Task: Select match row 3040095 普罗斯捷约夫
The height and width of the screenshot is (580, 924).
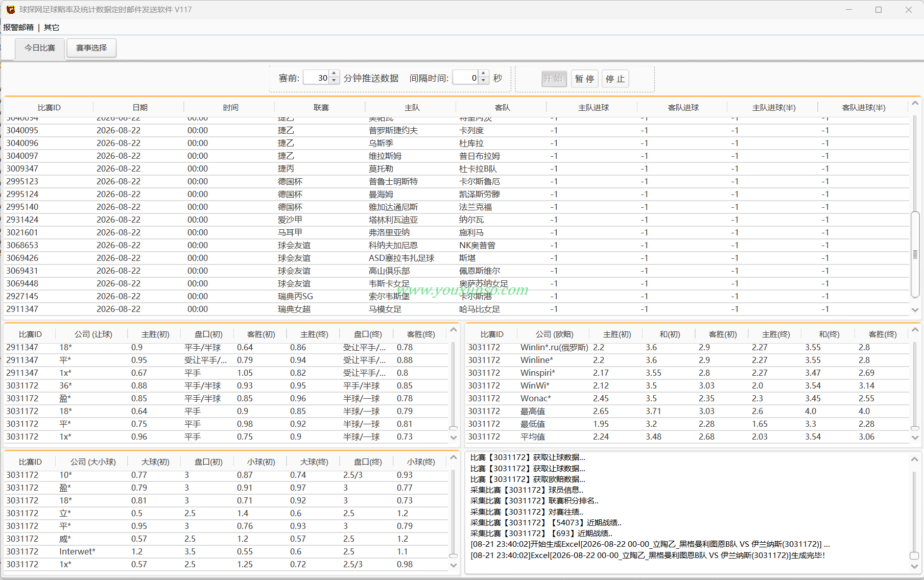Action: (457, 131)
